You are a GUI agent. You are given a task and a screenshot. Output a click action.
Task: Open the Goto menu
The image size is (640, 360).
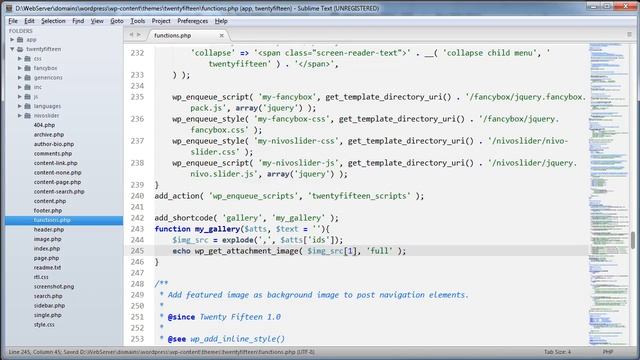coord(117,21)
